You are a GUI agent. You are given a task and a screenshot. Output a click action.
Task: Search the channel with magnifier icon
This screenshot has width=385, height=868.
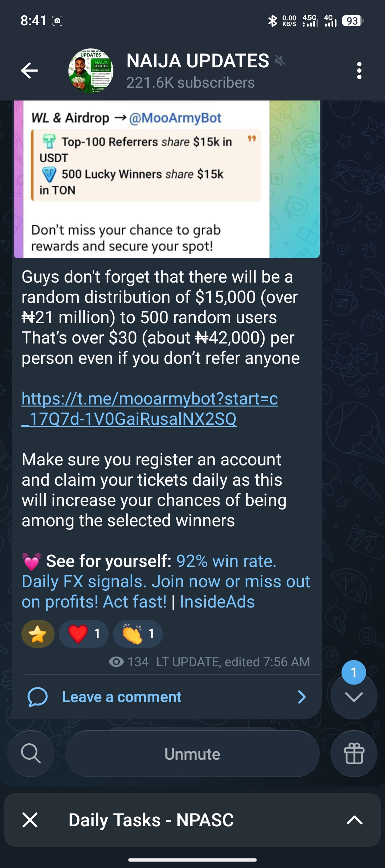[x=31, y=754]
